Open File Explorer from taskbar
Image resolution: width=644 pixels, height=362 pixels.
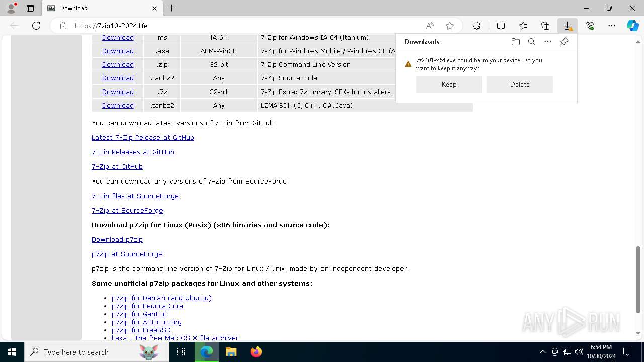[x=231, y=352]
